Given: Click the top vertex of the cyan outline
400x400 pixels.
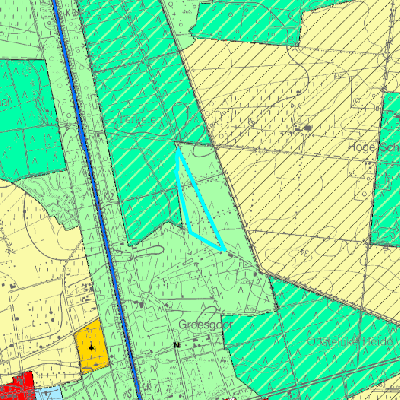Looking at the screenshot, I should [x=179, y=149].
